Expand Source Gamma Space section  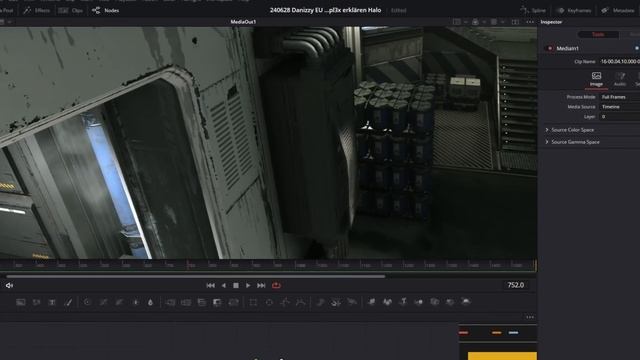click(573, 142)
